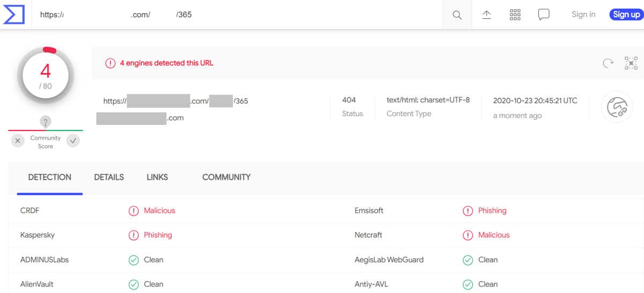644x293 pixels.
Task: Vote harmless with the checkmark community button
Action: [74, 141]
